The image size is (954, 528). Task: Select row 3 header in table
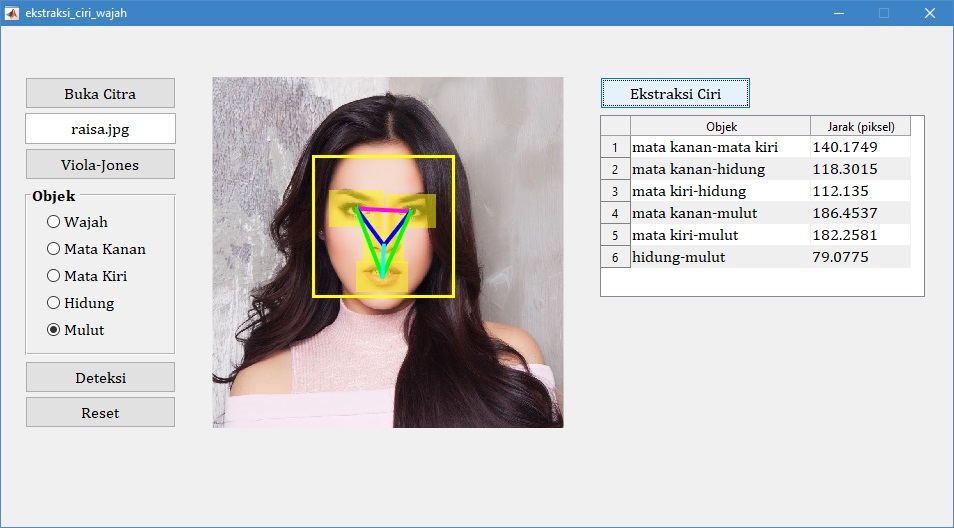coord(615,191)
